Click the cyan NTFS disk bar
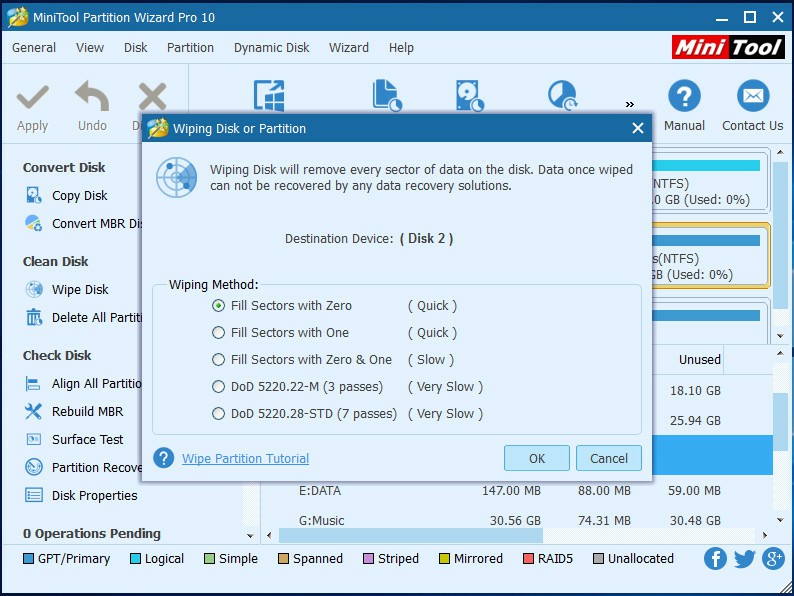Image resolution: width=794 pixels, height=596 pixels. pos(706,166)
